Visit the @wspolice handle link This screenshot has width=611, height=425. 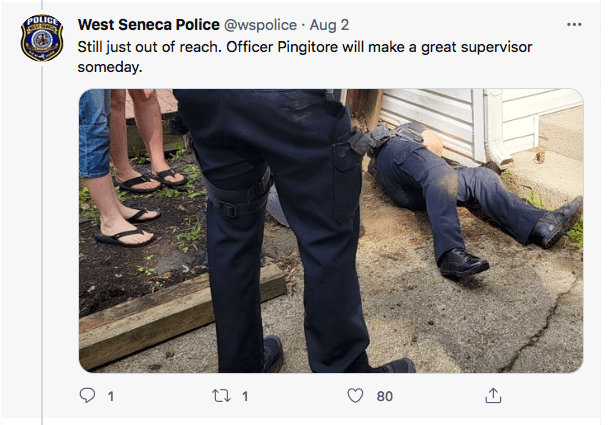(x=260, y=25)
